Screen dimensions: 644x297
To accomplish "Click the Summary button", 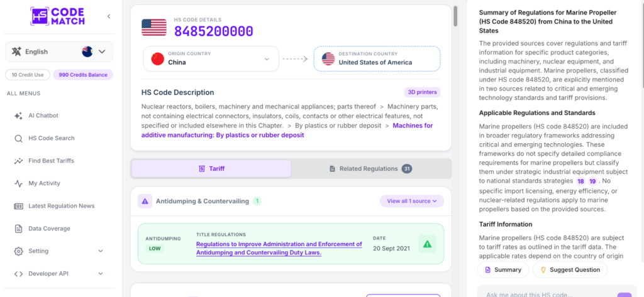I will coord(503,270).
